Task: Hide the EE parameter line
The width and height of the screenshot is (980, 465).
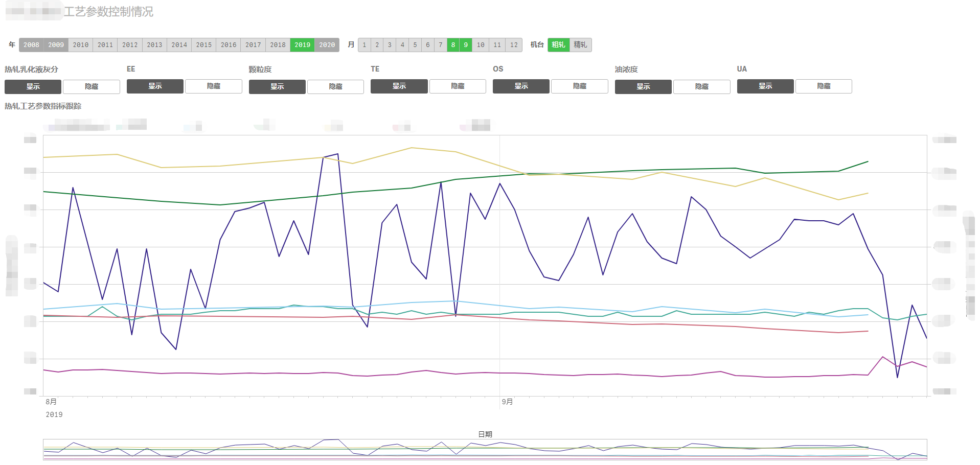Action: [x=213, y=86]
